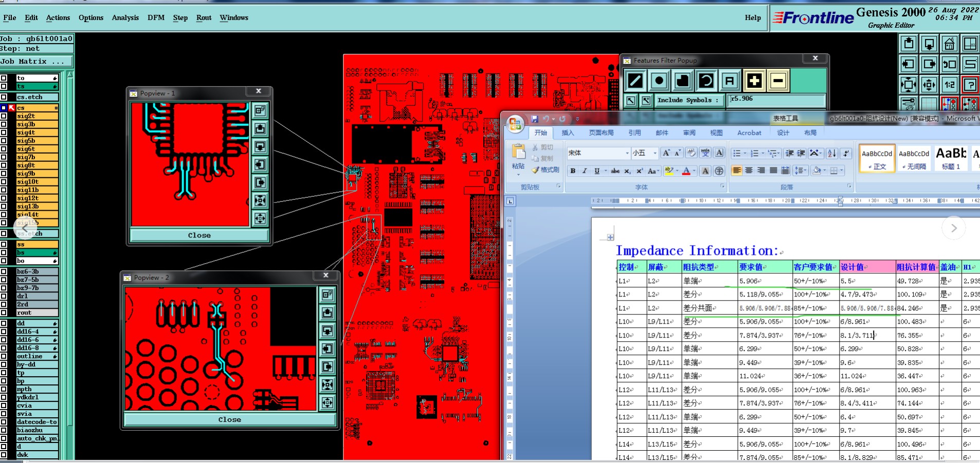Select the surface feature filter icon
Viewport: 980px width, 463px height.
[682, 81]
